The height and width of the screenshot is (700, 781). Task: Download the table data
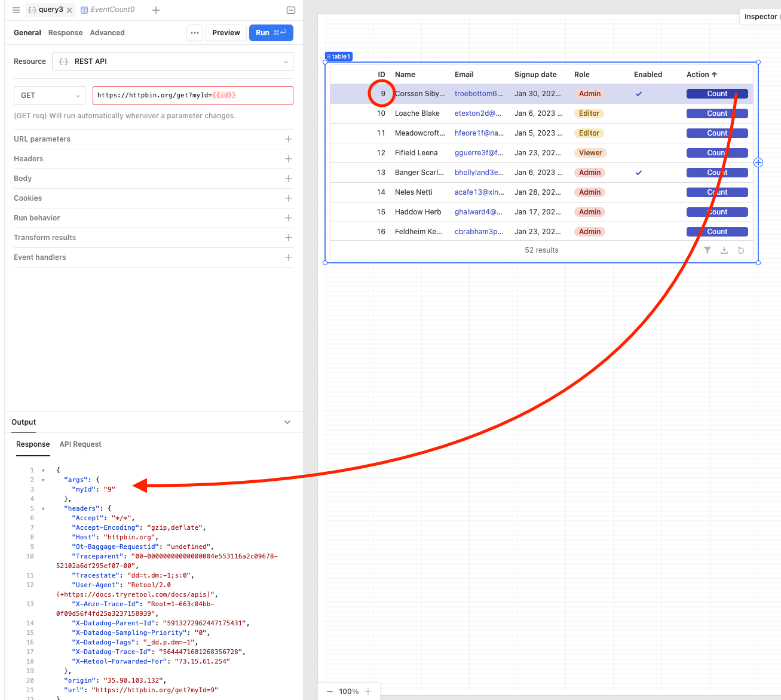click(x=724, y=250)
